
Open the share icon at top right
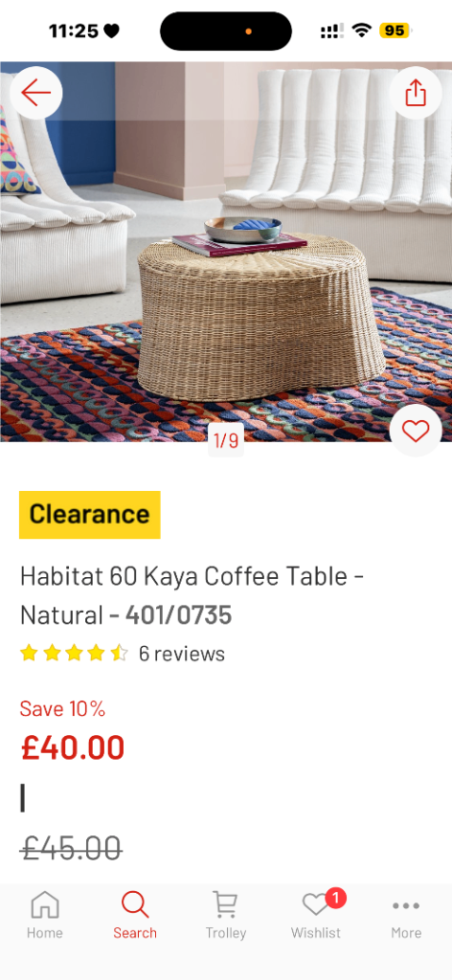(416, 93)
